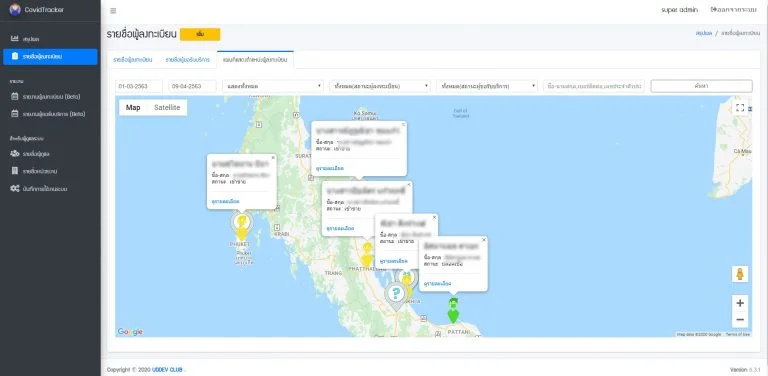
Task: Open the first (Beta) calendar report item
Action: [50, 96]
